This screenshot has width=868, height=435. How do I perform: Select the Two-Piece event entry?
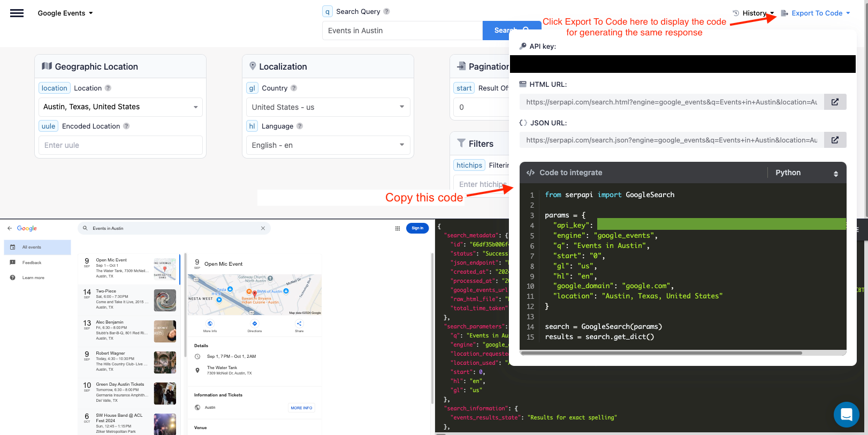click(129, 300)
